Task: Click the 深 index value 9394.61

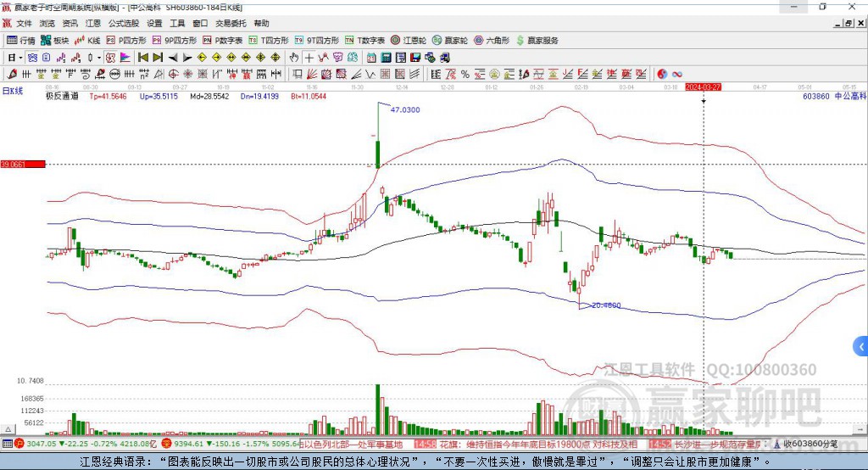Action: tap(189, 444)
